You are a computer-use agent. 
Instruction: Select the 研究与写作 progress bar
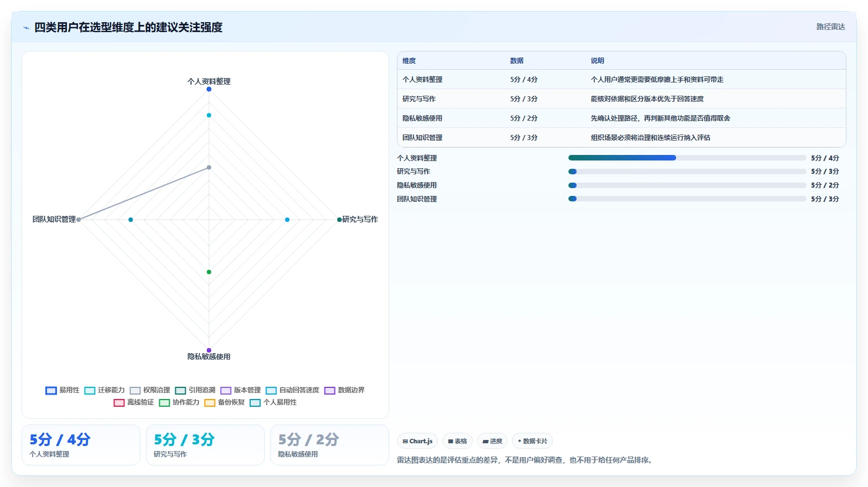(687, 172)
